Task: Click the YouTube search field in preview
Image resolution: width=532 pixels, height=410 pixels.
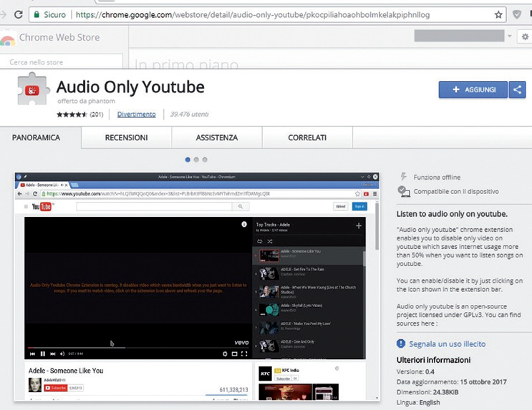Action: 154,206
